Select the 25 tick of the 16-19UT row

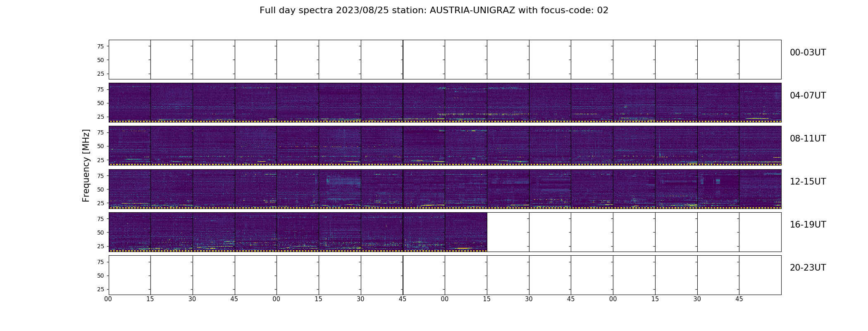click(100, 246)
